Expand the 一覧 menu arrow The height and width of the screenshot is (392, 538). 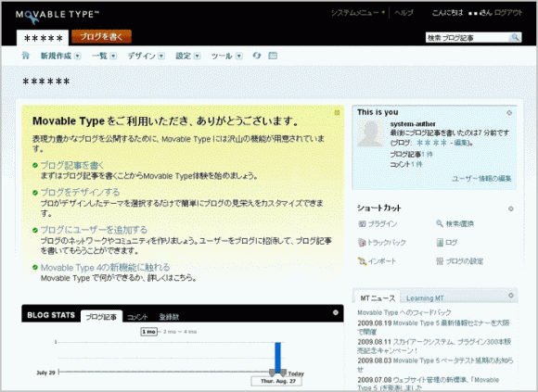[113, 56]
